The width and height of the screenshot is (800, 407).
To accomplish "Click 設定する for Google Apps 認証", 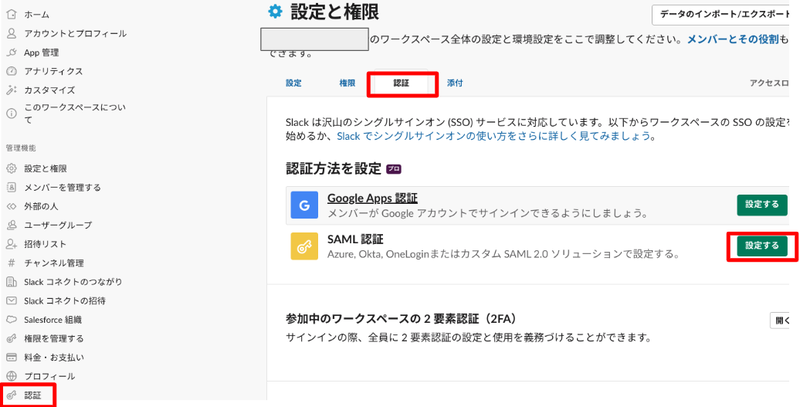I will 762,205.
